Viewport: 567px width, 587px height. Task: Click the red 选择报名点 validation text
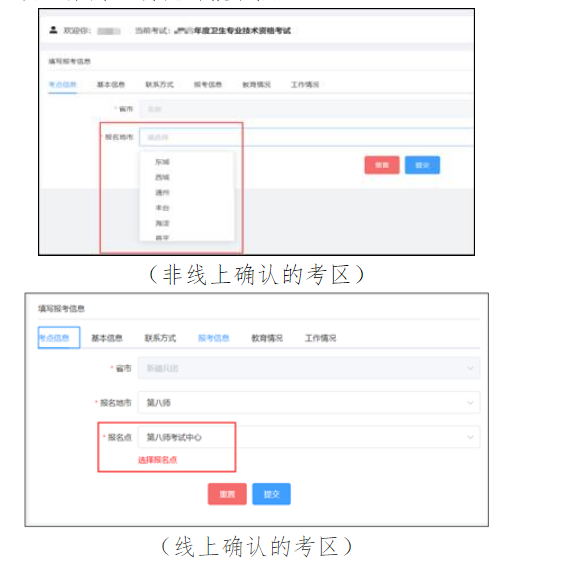(x=157, y=460)
